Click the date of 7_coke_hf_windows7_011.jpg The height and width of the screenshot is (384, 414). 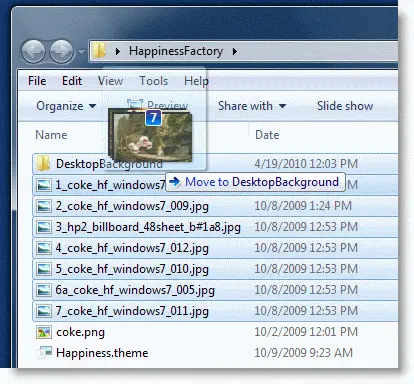click(x=306, y=311)
